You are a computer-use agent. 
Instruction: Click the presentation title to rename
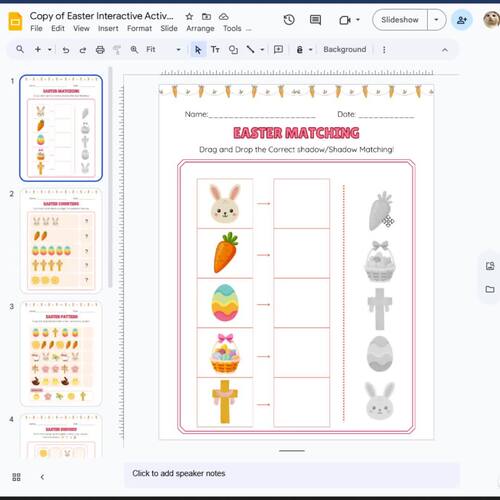[x=102, y=16]
